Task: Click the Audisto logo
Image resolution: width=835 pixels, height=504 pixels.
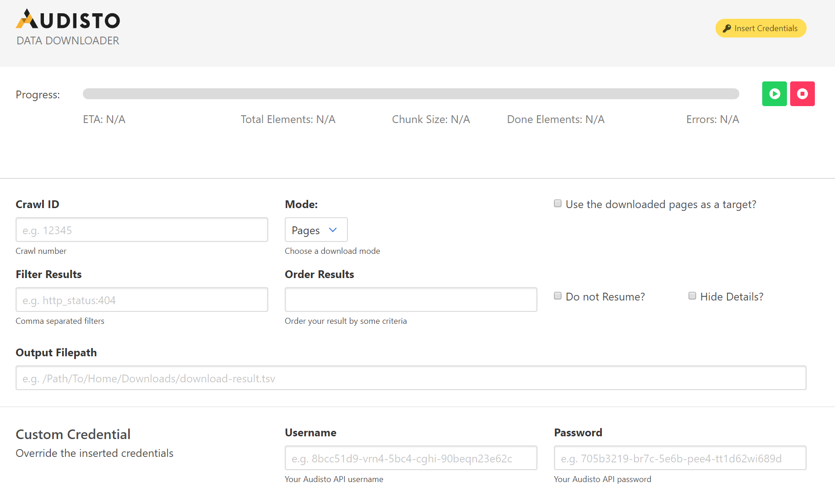Action: [68, 20]
